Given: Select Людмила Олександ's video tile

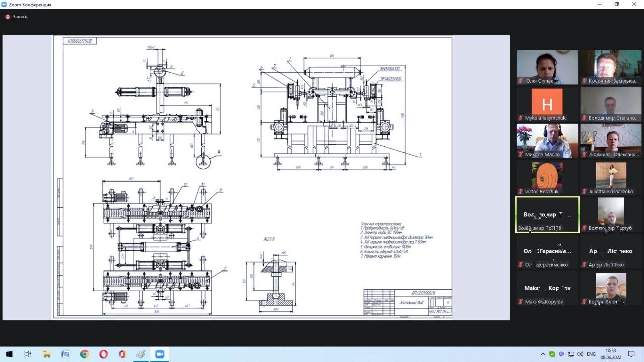Looking at the screenshot, I should (611, 141).
